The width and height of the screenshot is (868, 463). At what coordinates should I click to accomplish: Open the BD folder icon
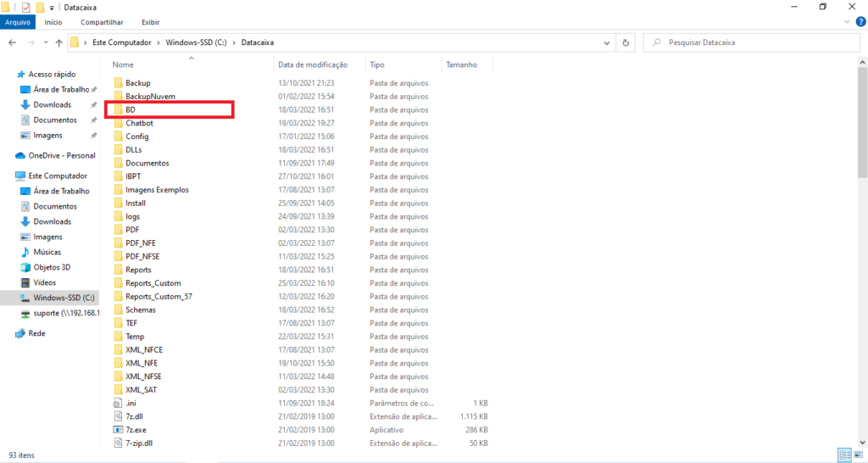pos(118,110)
